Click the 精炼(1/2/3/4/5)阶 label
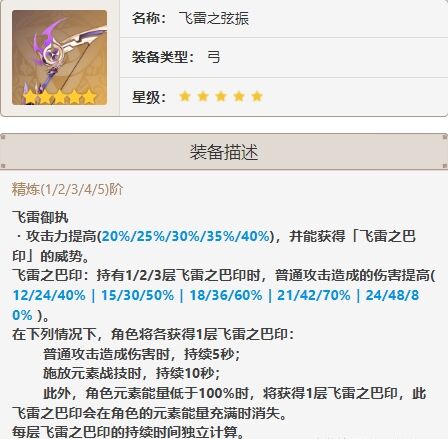 [x=67, y=189]
